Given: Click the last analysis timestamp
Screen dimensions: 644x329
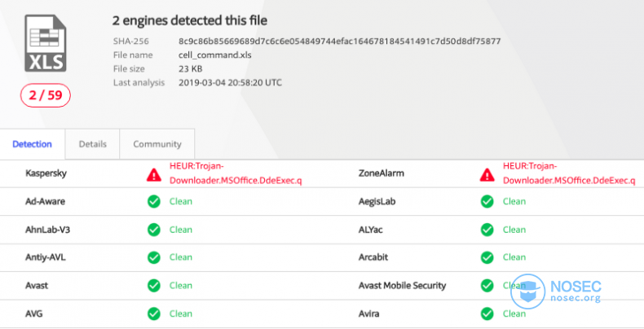Looking at the screenshot, I should [230, 82].
